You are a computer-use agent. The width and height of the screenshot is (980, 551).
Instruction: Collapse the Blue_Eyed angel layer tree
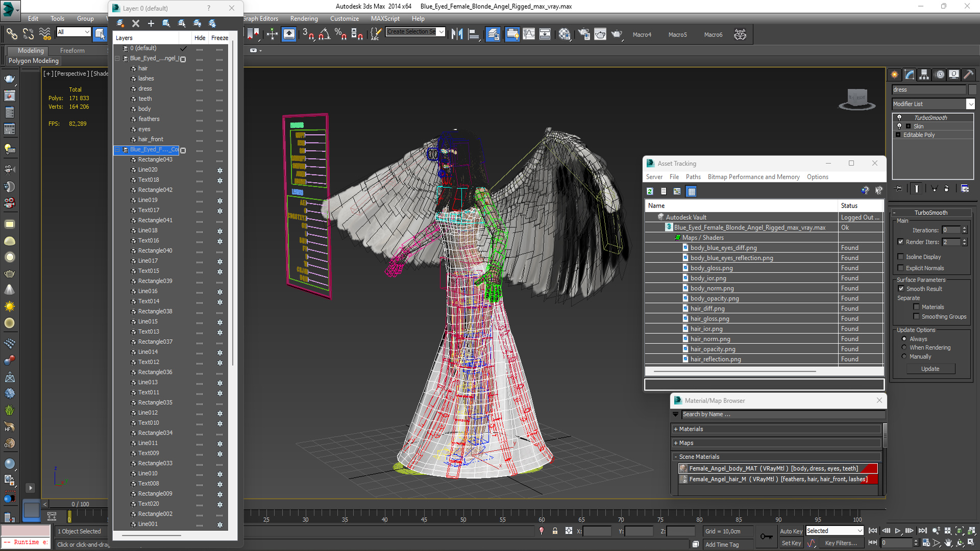117,58
